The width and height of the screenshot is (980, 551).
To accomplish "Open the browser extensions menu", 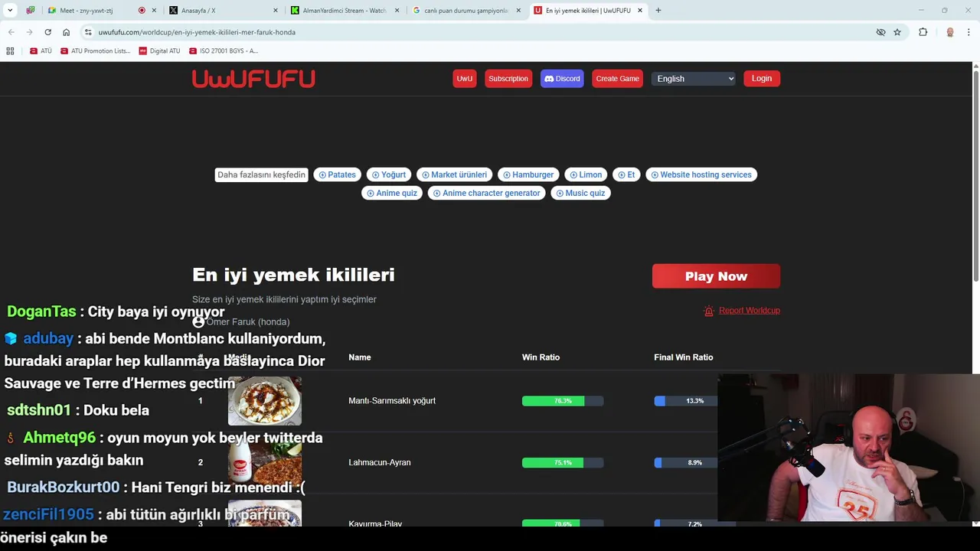I will (923, 32).
